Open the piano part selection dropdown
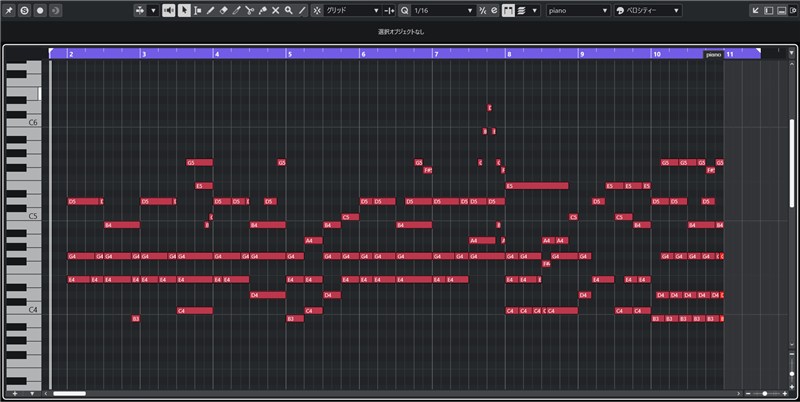 click(578, 10)
